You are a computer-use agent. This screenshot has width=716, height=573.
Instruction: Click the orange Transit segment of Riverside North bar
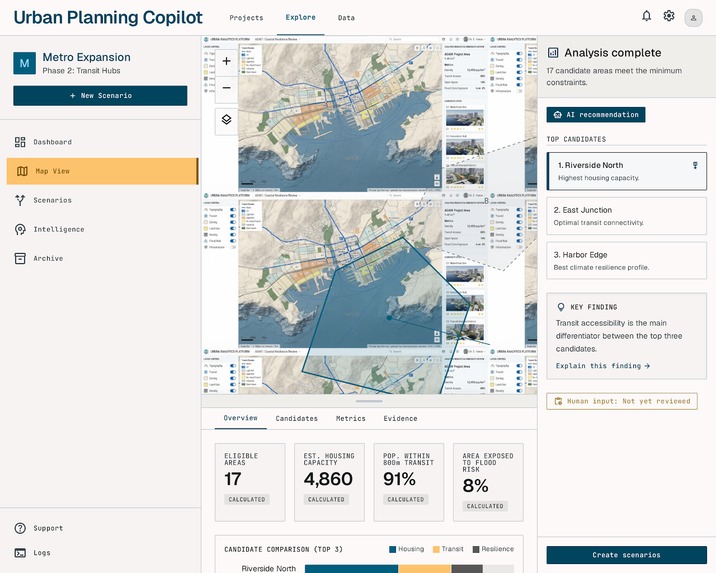(425, 569)
